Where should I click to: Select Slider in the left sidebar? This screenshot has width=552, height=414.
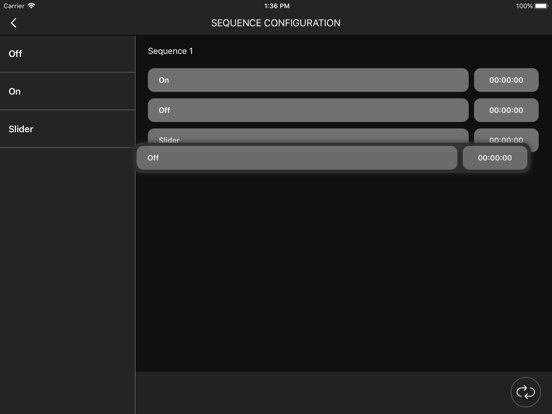coord(67,129)
